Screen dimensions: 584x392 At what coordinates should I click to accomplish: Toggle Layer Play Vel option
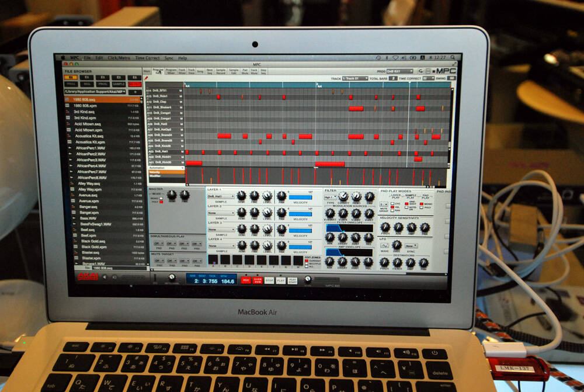click(x=392, y=207)
